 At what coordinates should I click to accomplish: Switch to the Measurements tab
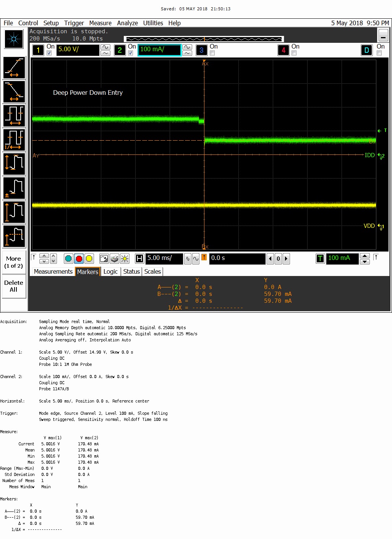pyautogui.click(x=53, y=271)
